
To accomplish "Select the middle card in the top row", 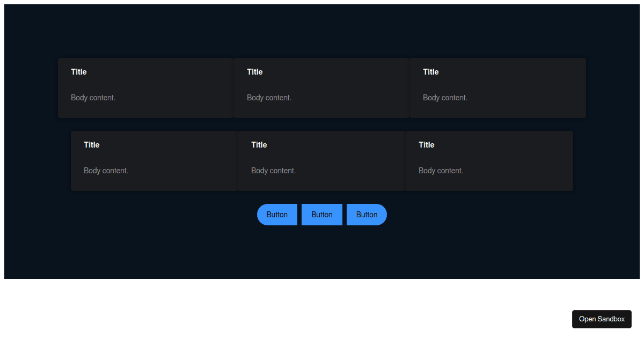I will click(x=321, y=87).
